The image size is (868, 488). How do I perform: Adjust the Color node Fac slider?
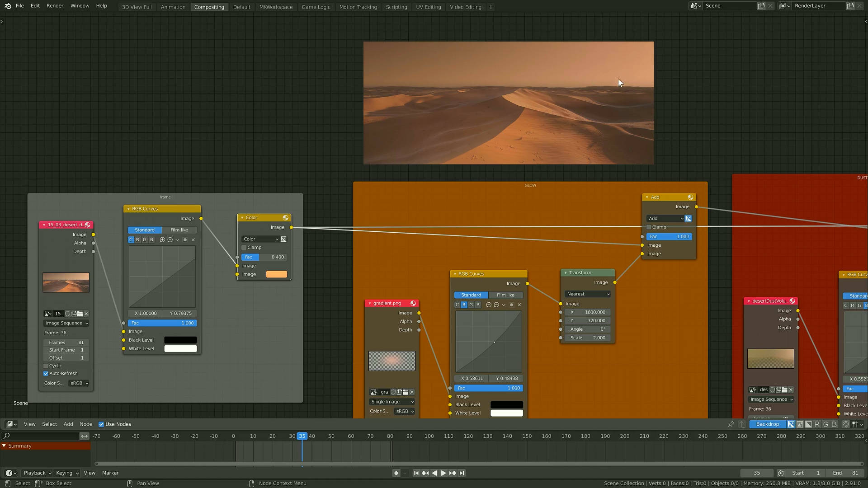click(264, 257)
